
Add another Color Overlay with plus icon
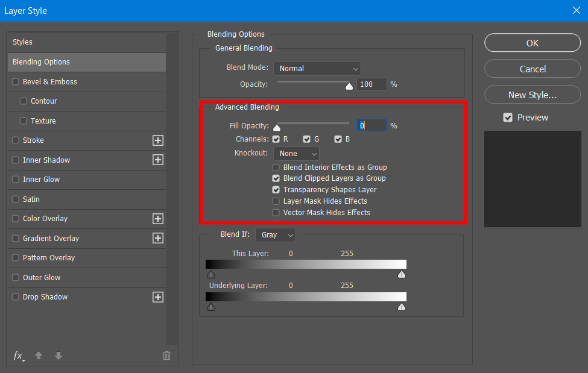coord(158,219)
